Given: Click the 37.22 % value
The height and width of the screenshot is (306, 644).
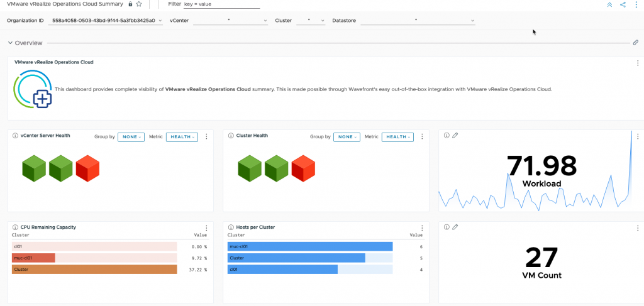Looking at the screenshot, I should [x=198, y=270].
